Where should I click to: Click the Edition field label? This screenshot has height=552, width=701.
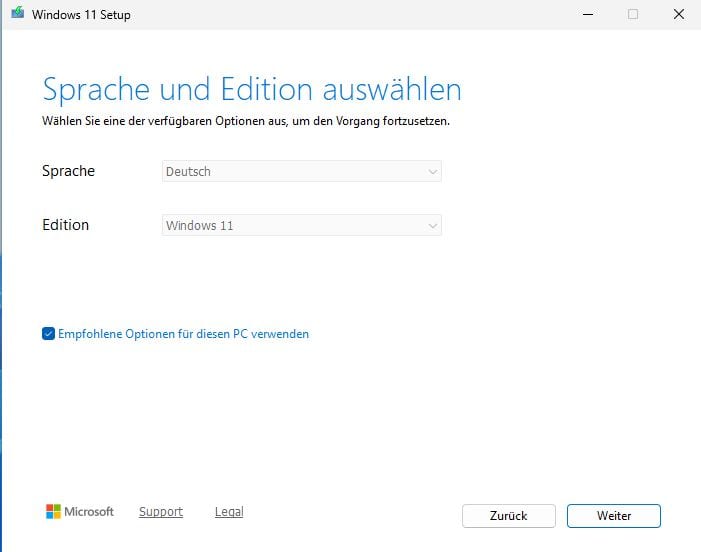(x=65, y=225)
